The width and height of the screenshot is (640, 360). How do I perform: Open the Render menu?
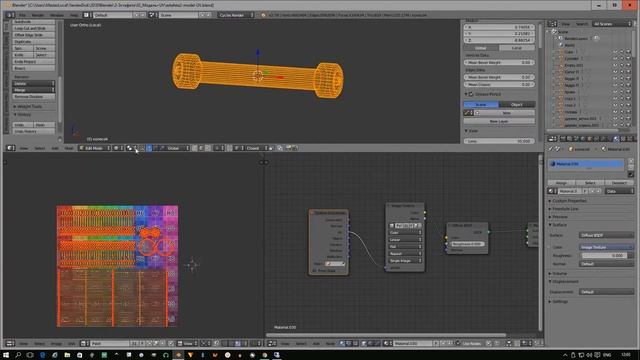[38, 15]
